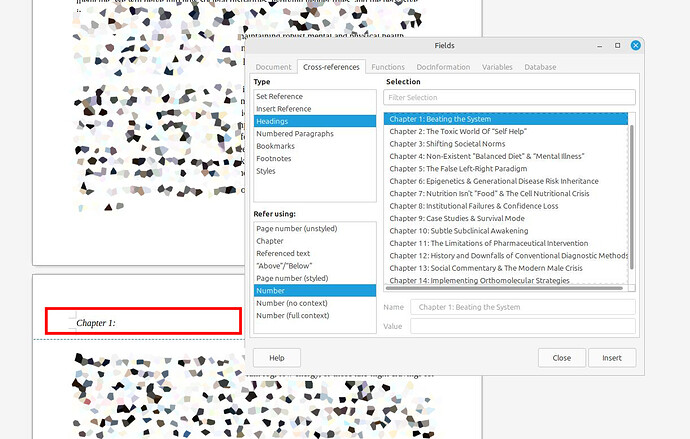
Task: Select Chapter 2: The Toxic World heading
Action: pos(460,131)
